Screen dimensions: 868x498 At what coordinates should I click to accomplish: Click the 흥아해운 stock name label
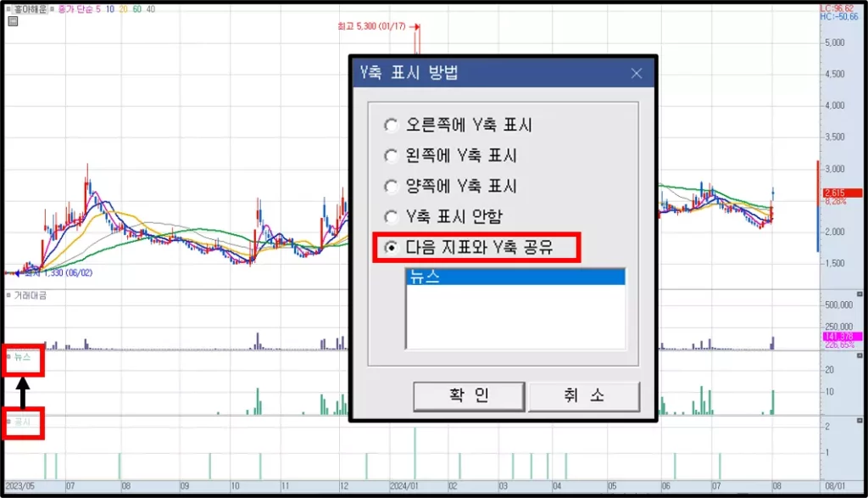(30, 9)
